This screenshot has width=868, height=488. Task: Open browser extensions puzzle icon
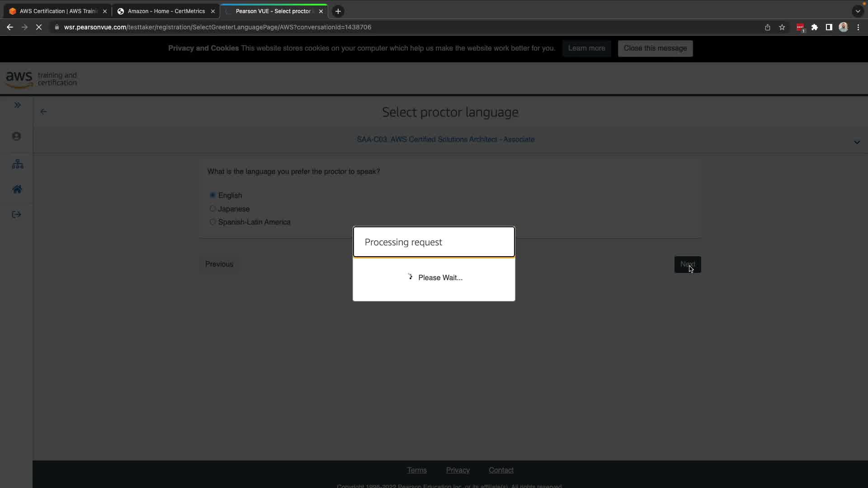(815, 27)
